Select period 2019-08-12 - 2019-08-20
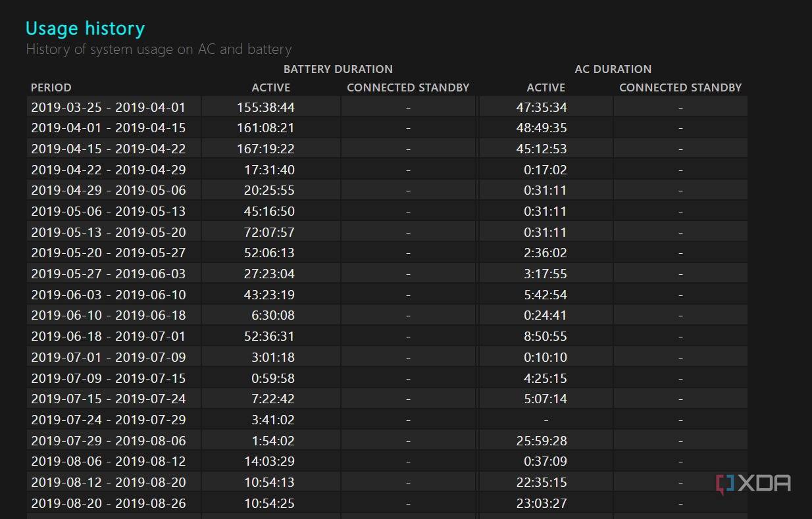The height and width of the screenshot is (519, 812). pyautogui.click(x=109, y=482)
